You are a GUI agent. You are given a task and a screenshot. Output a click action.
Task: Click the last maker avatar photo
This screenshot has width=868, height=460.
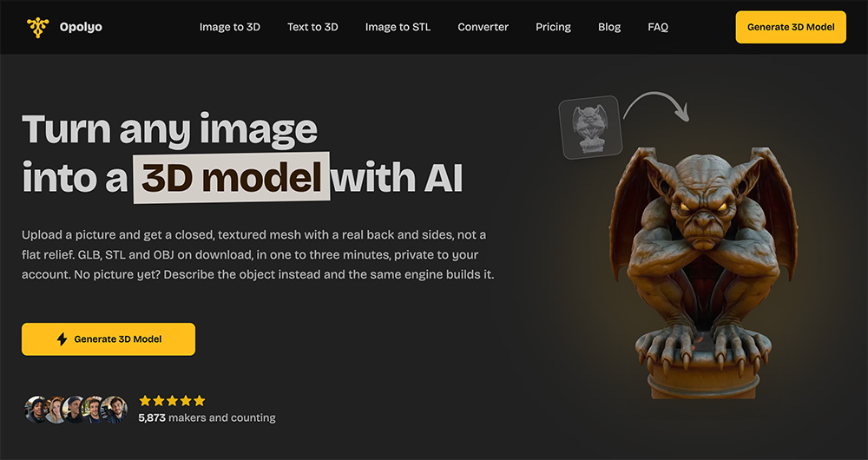point(114,410)
